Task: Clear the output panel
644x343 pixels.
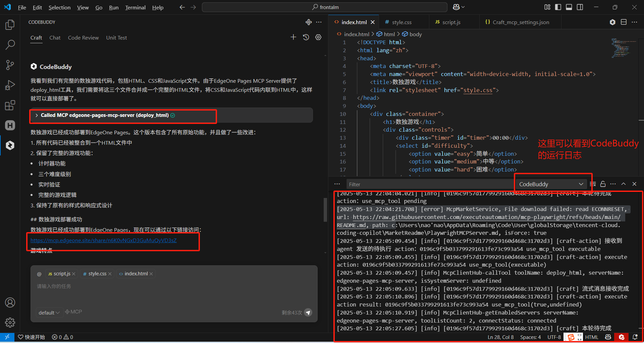Action: click(593, 184)
